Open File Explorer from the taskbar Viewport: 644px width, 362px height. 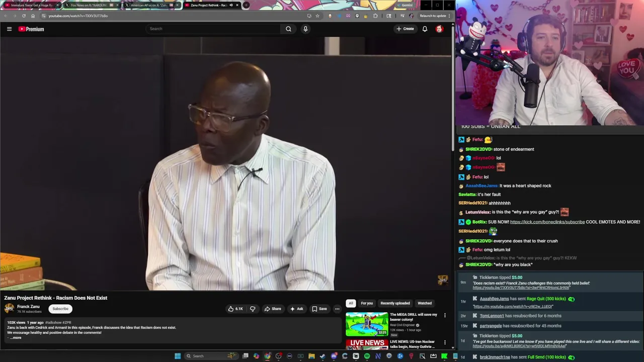(311, 356)
